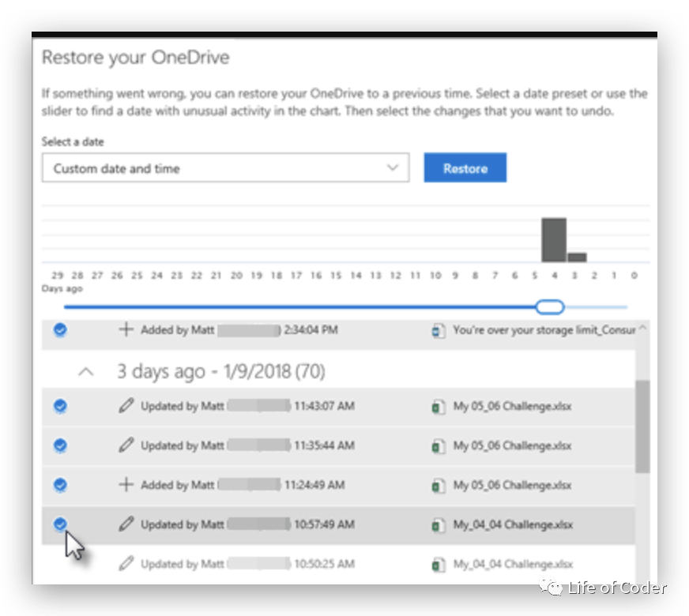Click the You're over your storage limit file name

544,330
